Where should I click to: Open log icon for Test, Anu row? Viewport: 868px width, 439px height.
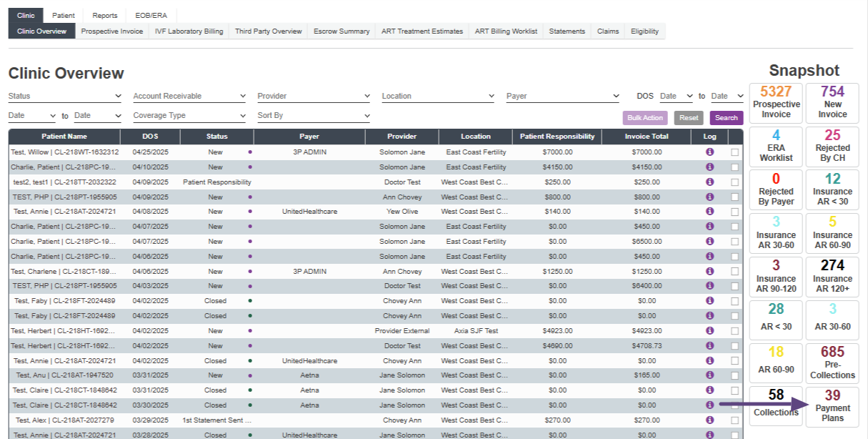(709, 375)
